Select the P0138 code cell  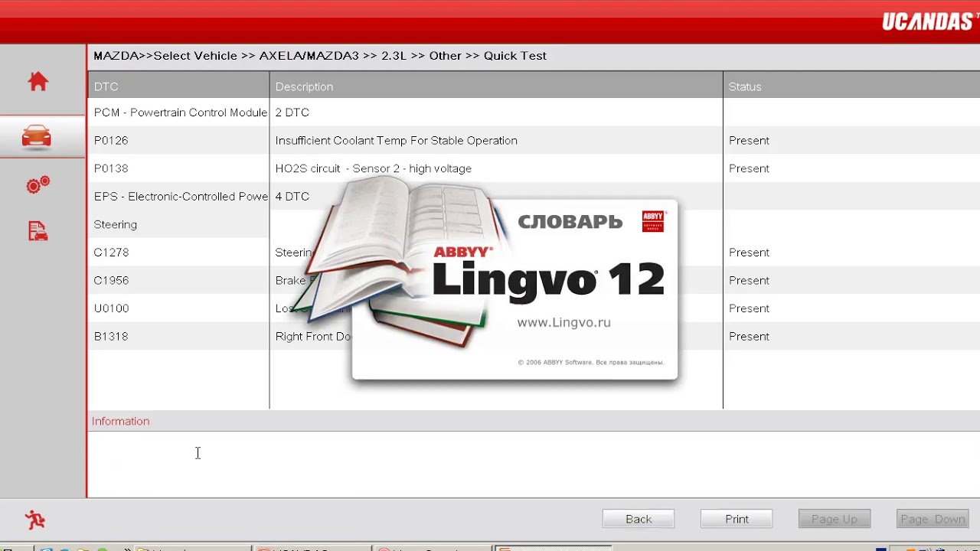pyautogui.click(x=111, y=168)
